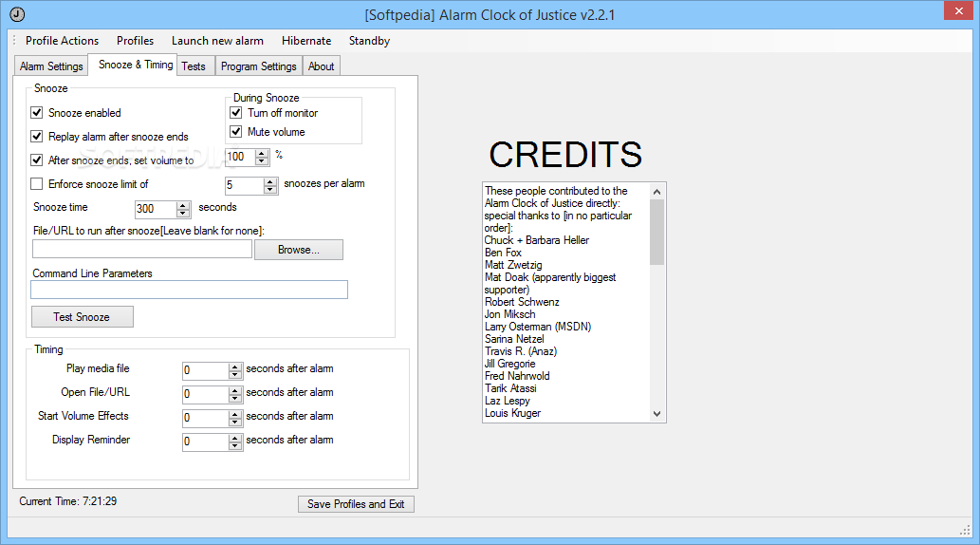Screen dimensions: 980x545
Task: Click the Test Snooze button
Action: (82, 316)
